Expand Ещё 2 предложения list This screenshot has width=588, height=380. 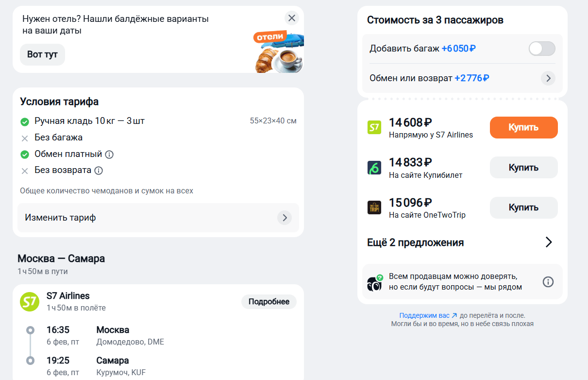click(415, 242)
